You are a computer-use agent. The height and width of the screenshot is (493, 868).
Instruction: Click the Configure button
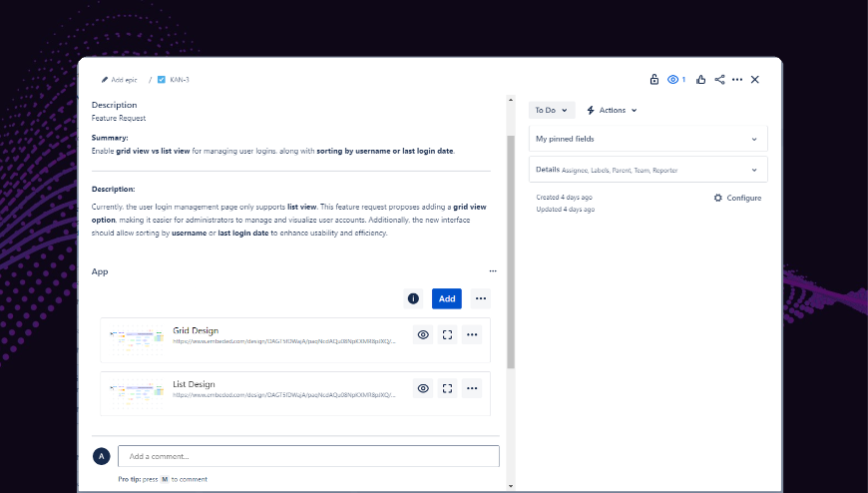tap(737, 198)
